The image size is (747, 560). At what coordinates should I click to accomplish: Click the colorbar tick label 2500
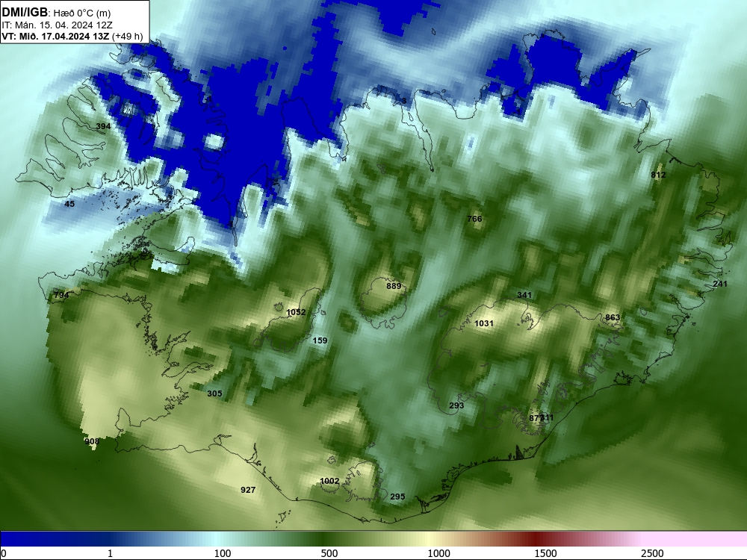(652, 553)
